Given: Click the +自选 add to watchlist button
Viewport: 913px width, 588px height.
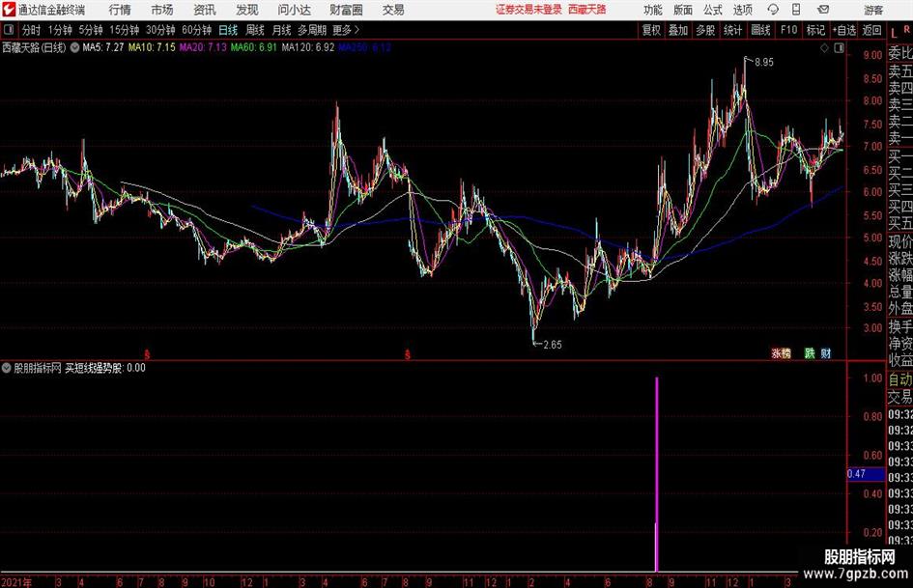Looking at the screenshot, I should [843, 30].
